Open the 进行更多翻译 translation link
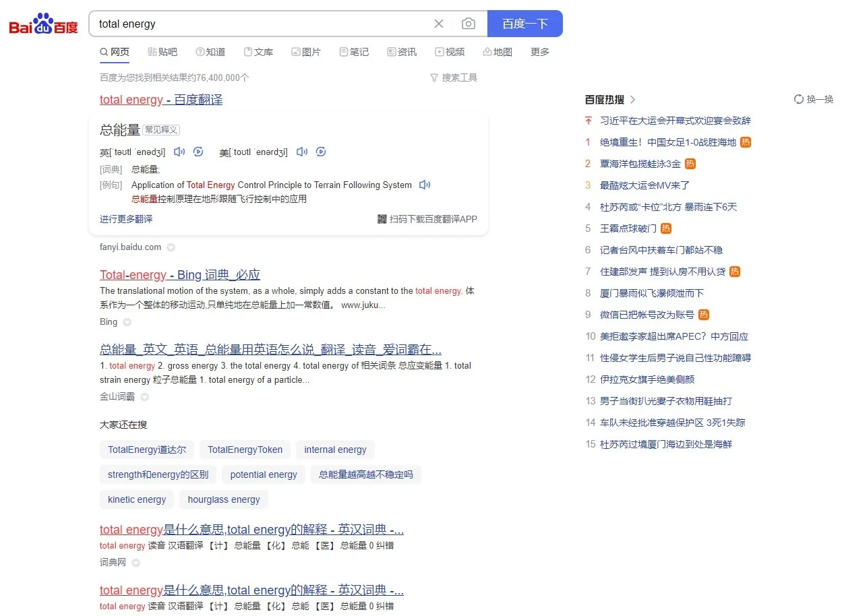Screen dimensions: 842x616 [127, 219]
